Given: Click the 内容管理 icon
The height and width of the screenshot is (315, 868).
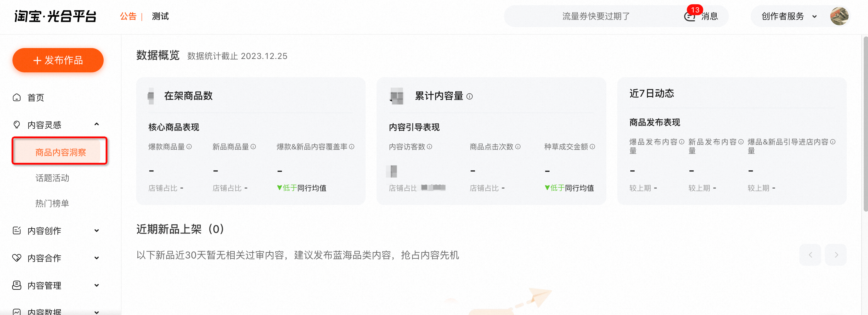Looking at the screenshot, I should click(x=16, y=285).
